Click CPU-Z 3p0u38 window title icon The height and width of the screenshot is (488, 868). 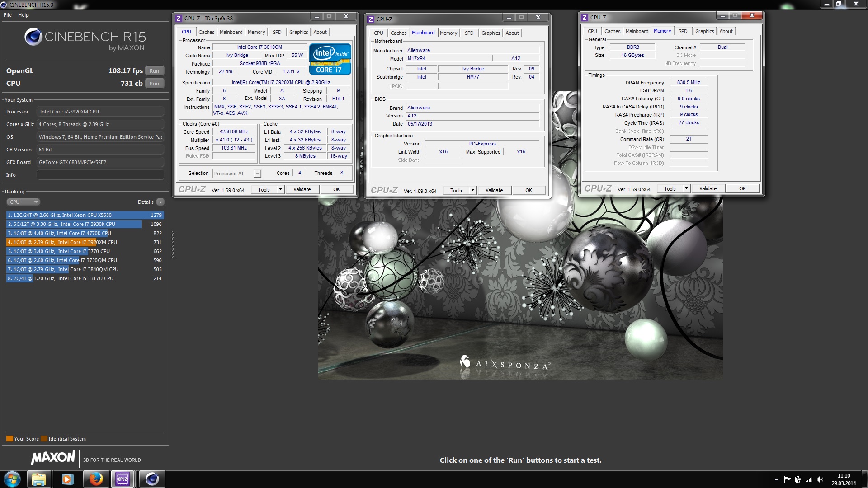pos(179,19)
